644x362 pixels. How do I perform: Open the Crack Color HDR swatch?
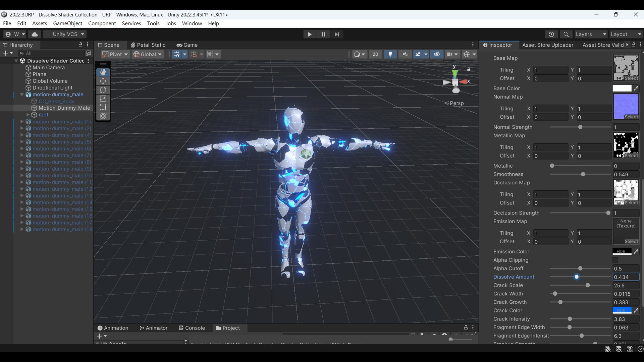click(x=622, y=310)
